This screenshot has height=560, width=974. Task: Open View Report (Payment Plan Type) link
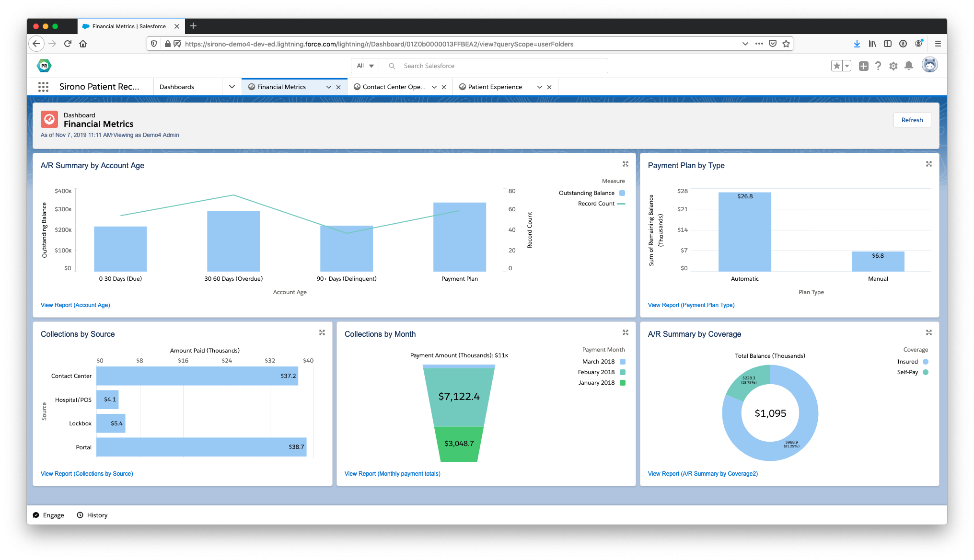(x=691, y=305)
